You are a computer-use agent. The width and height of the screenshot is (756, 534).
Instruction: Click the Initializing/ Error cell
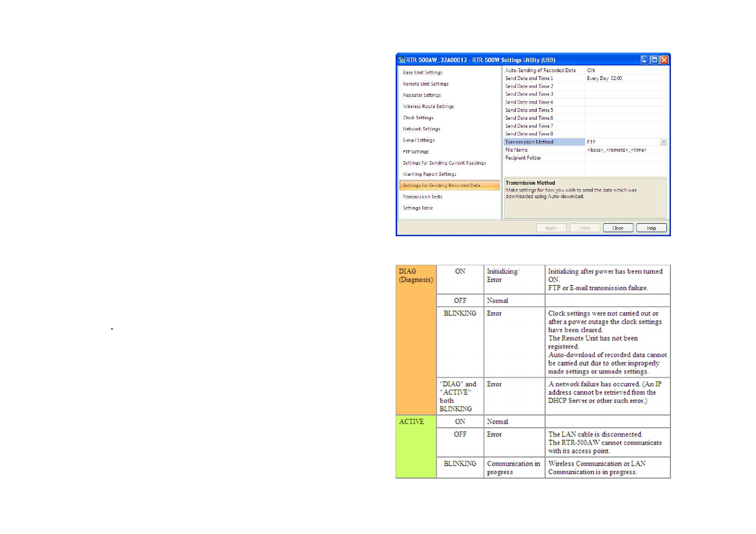point(514,279)
